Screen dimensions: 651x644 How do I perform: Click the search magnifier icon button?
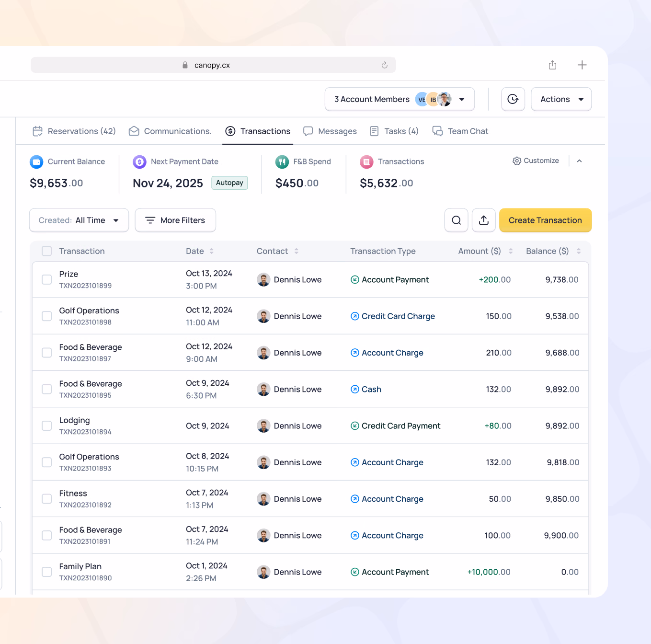457,220
